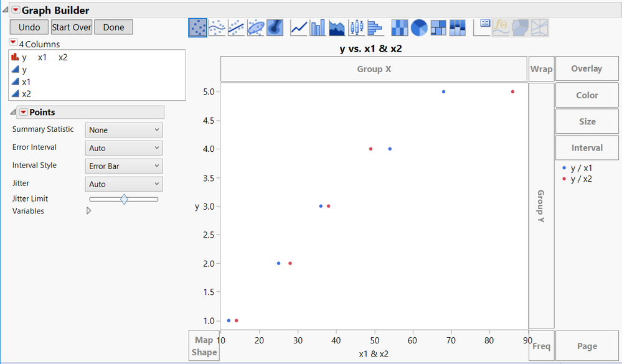622x364 pixels.
Task: Select the grouped y x1 x2 column row
Action: [97, 57]
